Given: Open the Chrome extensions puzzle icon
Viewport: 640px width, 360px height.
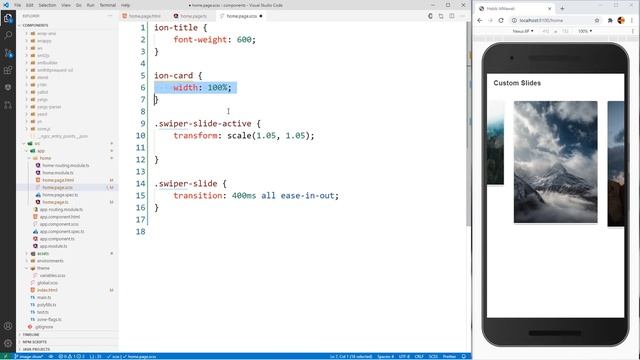Looking at the screenshot, I should tap(610, 20).
